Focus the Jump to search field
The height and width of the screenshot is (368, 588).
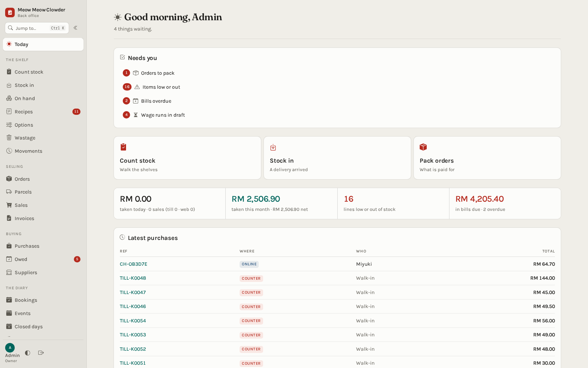[x=37, y=28]
